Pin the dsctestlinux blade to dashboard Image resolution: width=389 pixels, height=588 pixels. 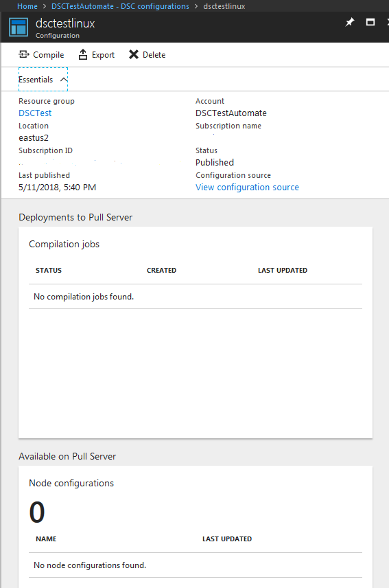click(349, 22)
